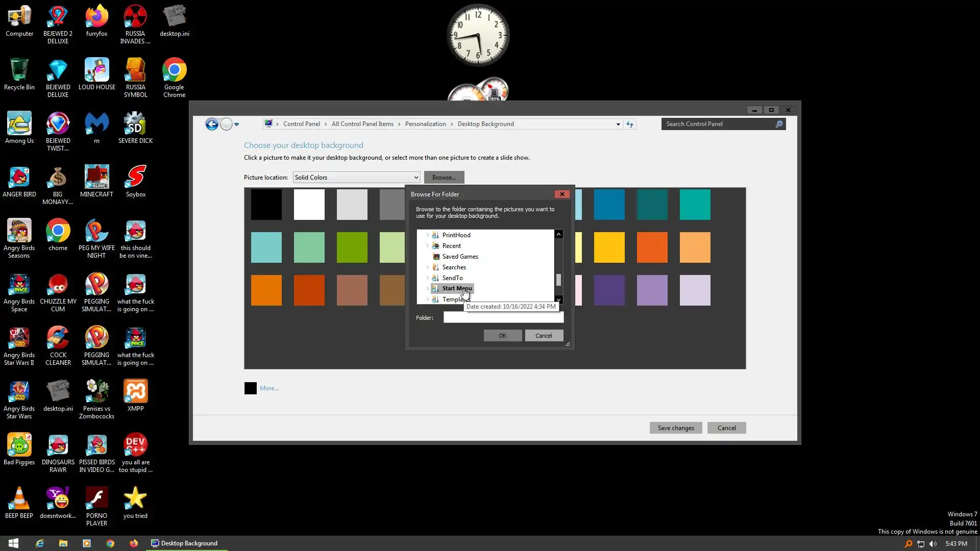Expand the SendTo folder in tree
980x551 pixels.
click(428, 278)
